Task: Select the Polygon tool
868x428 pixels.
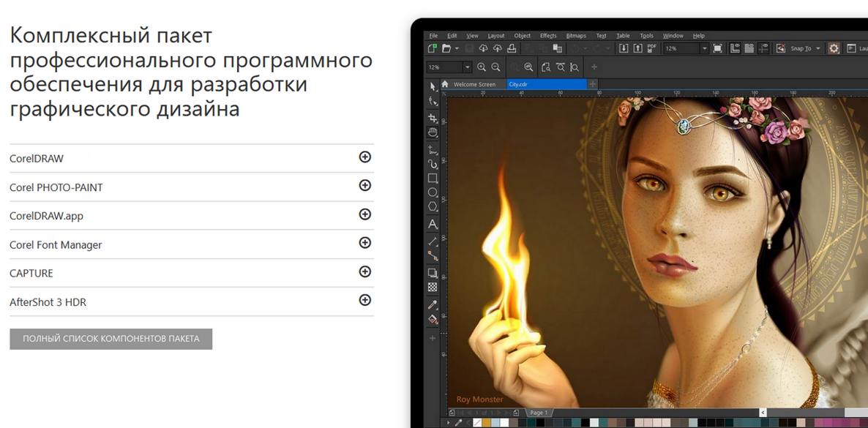Action: [433, 206]
